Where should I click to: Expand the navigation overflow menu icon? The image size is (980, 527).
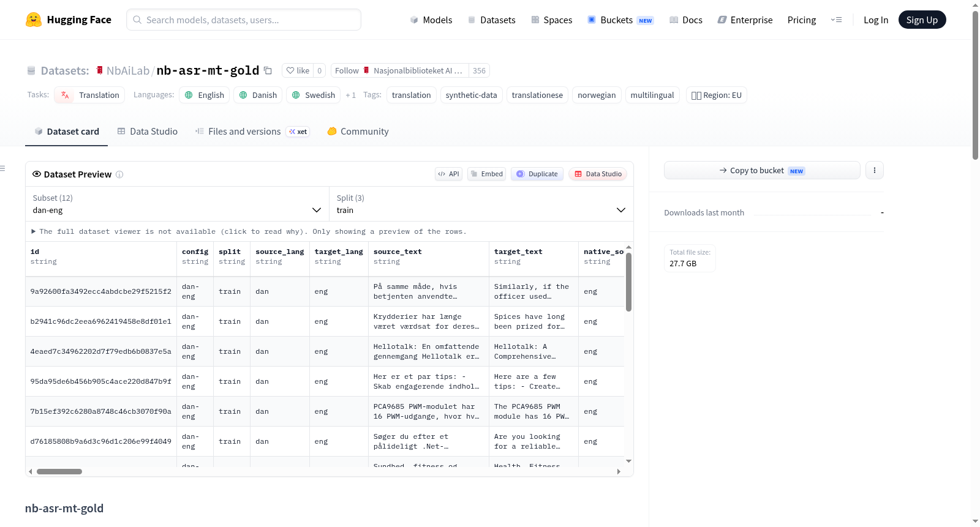click(836, 20)
